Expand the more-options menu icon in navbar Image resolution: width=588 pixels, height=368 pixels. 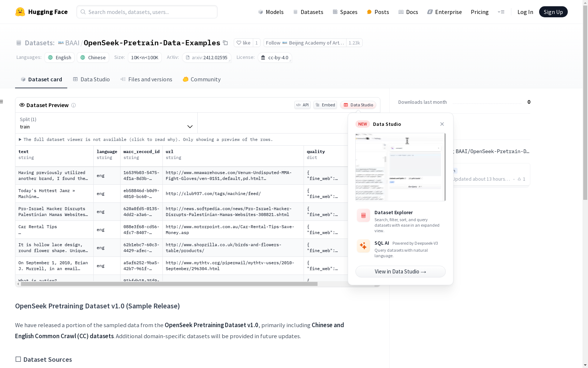501,12
